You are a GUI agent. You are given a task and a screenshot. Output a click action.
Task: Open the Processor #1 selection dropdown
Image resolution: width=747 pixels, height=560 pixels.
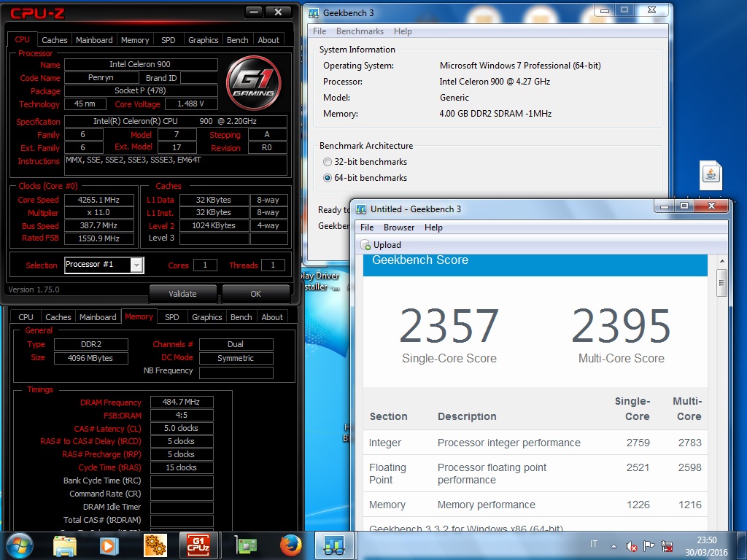[136, 265]
